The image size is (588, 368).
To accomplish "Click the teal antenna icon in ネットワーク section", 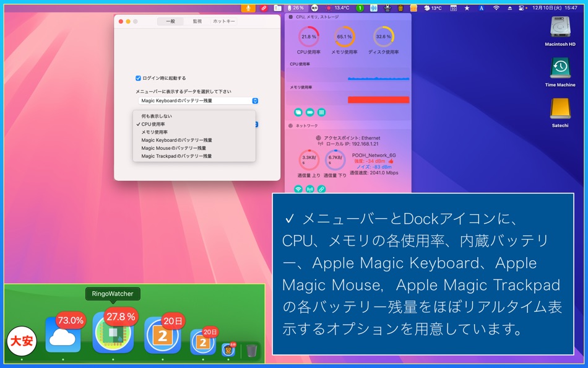I will click(x=309, y=189).
